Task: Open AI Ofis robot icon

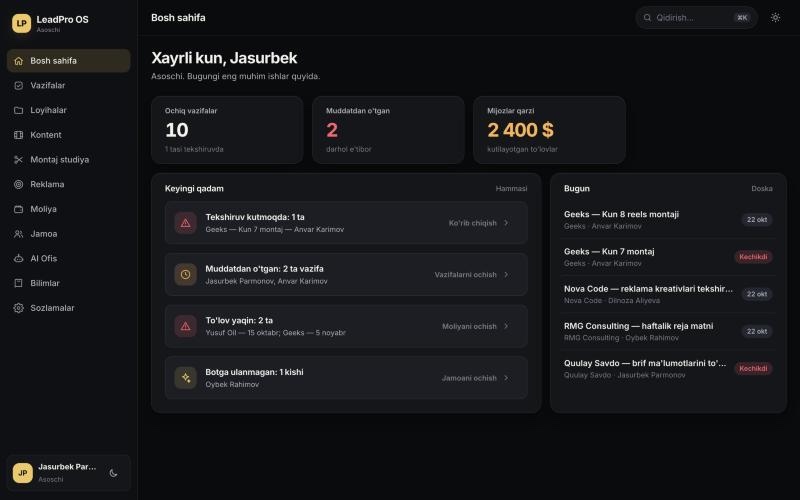Action: click(18, 258)
